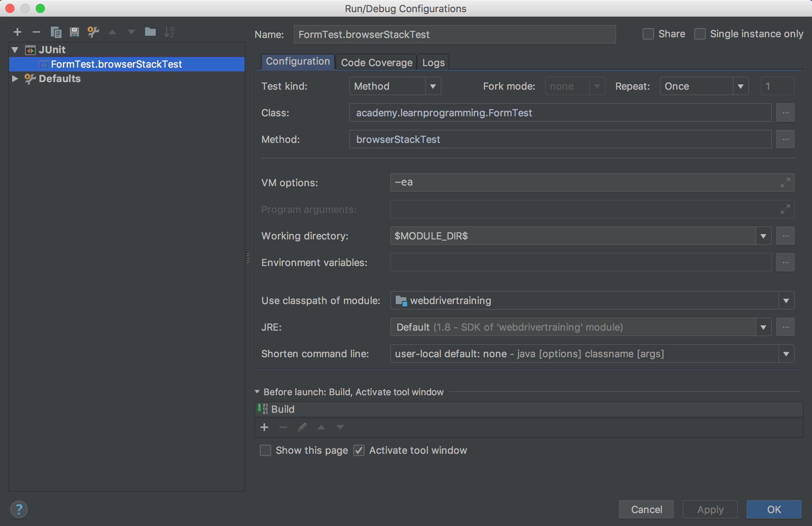Click the create new folder icon
The width and height of the screenshot is (812, 526).
(150, 32)
